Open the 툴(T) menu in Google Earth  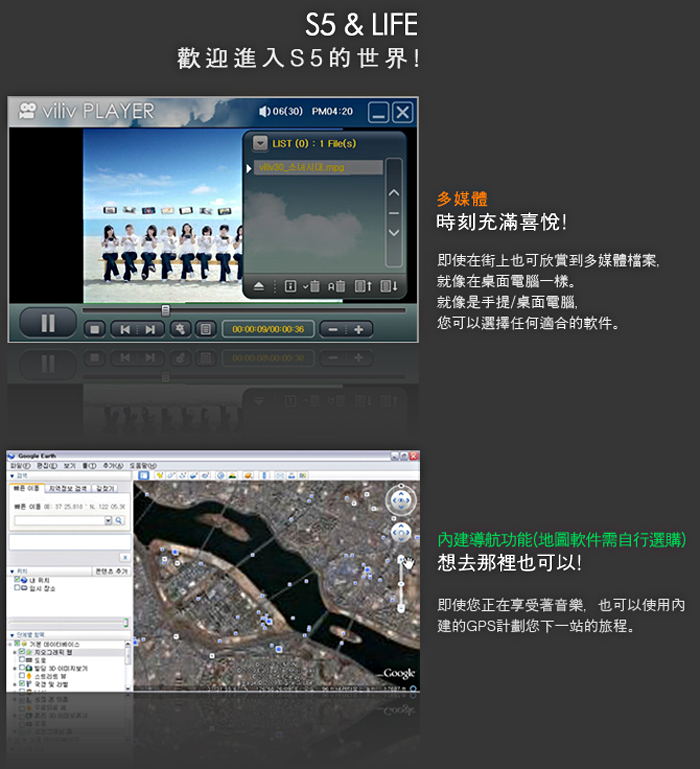89,465
